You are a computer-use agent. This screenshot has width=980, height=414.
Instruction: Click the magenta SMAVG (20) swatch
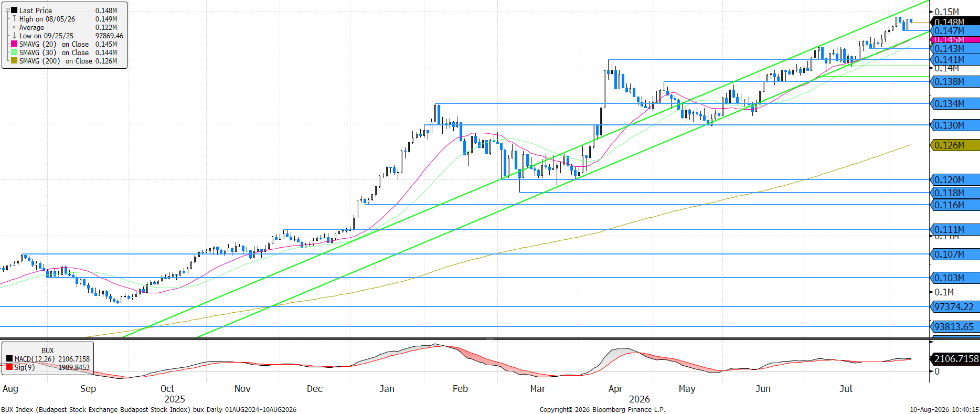coord(14,44)
